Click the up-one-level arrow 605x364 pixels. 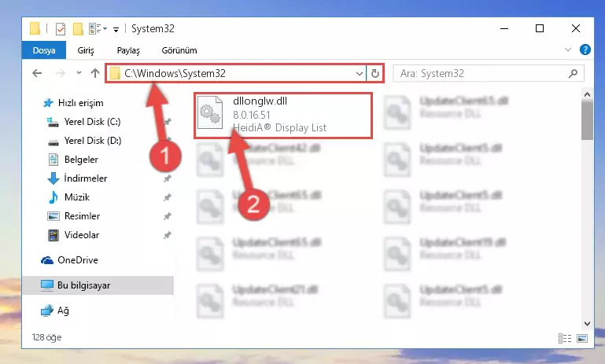point(95,73)
